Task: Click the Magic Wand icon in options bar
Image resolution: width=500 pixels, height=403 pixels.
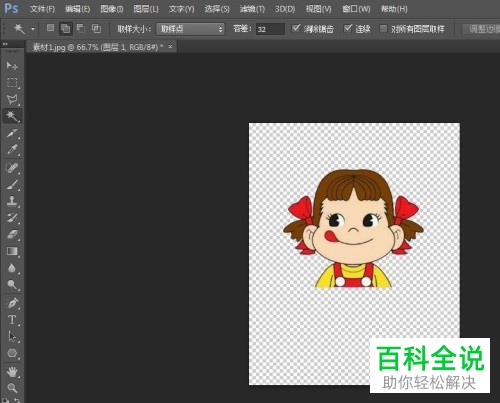Action: point(19,29)
